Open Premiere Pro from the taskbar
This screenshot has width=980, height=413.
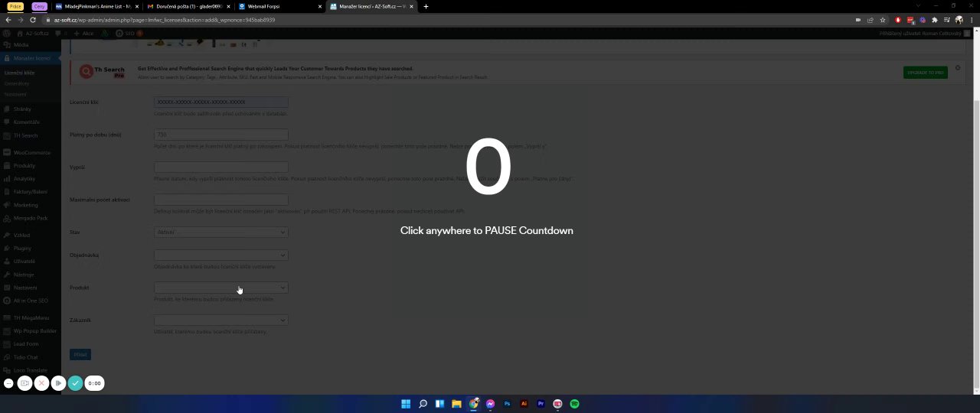click(541, 404)
